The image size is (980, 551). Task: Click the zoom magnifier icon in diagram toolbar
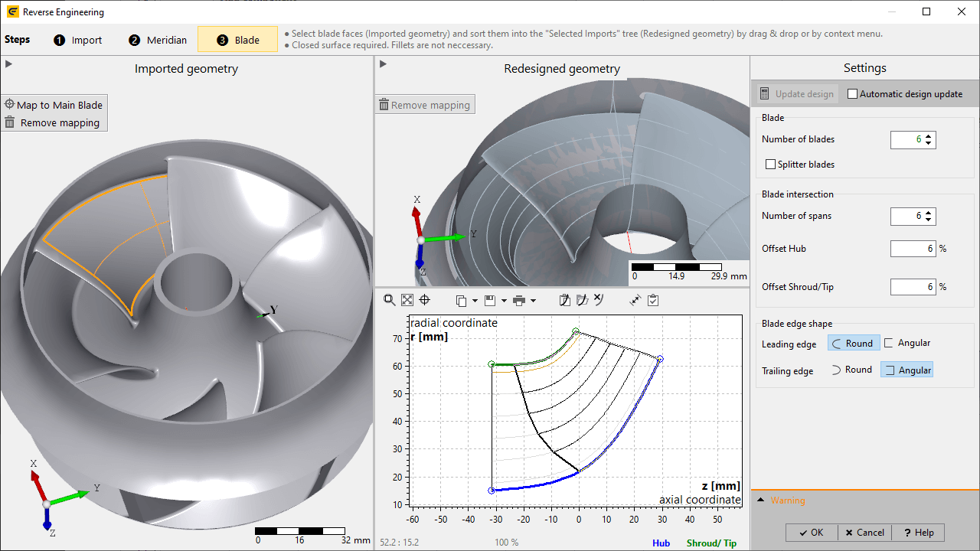tap(389, 301)
